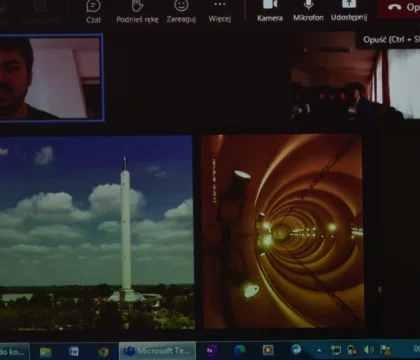Click the shared tunnel interior photo

coord(282,231)
